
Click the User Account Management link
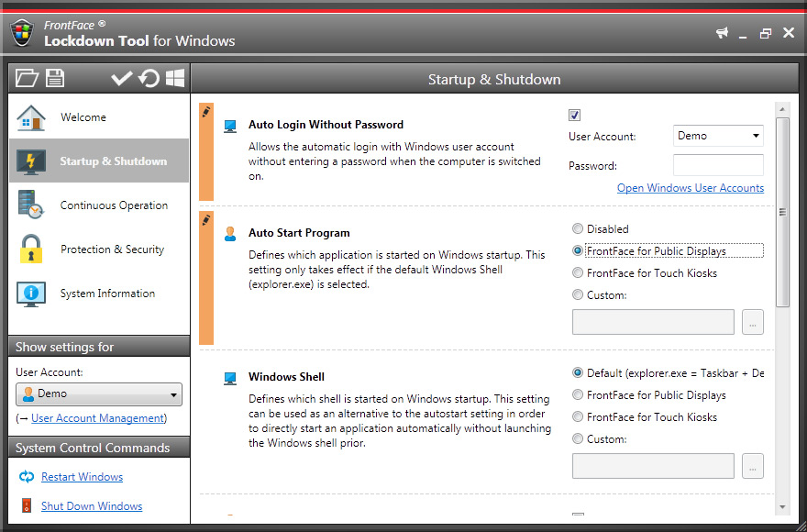tap(97, 418)
